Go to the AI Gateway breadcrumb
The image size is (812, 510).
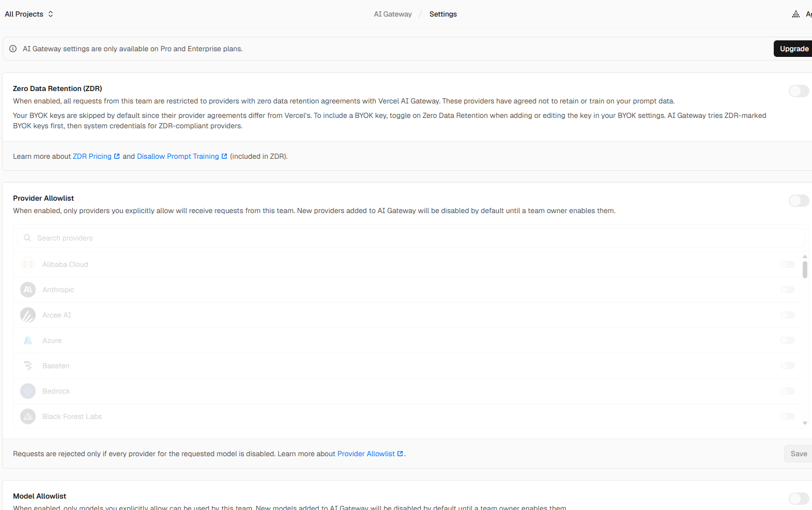(393, 14)
